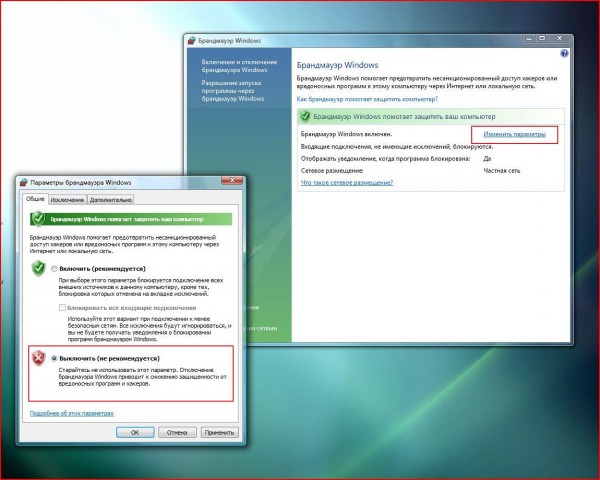The width and height of the screenshot is (600, 480).
Task: Click firewall icon in Параметры dialog title bar
Action: tap(24, 182)
